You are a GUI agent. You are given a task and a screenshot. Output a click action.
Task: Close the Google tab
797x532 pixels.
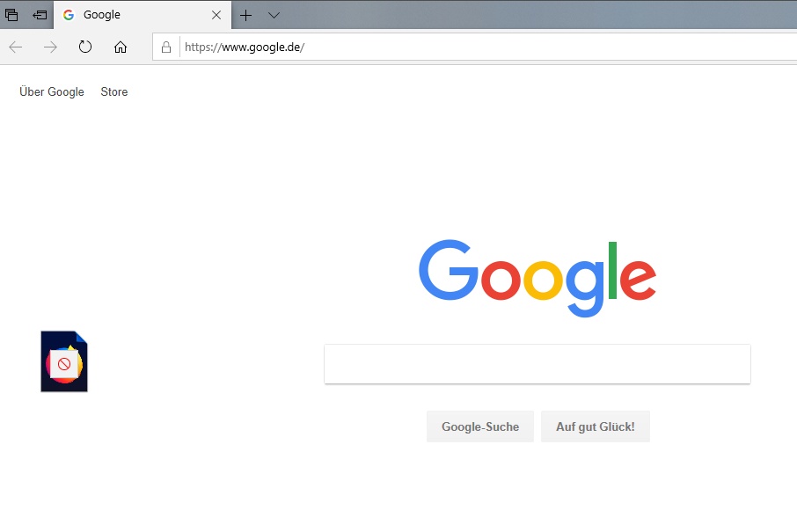216,15
